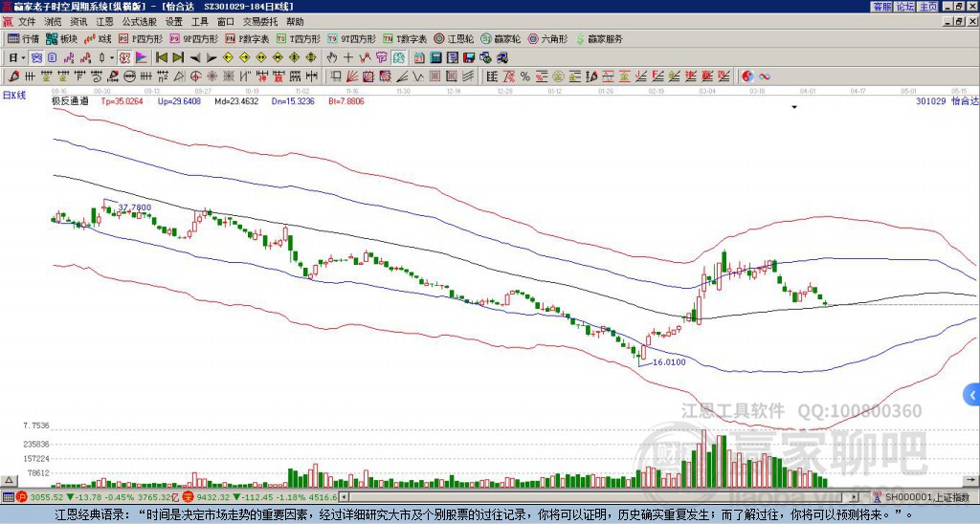
Task: Click the 板块 sector toolbar button
Action: point(61,38)
